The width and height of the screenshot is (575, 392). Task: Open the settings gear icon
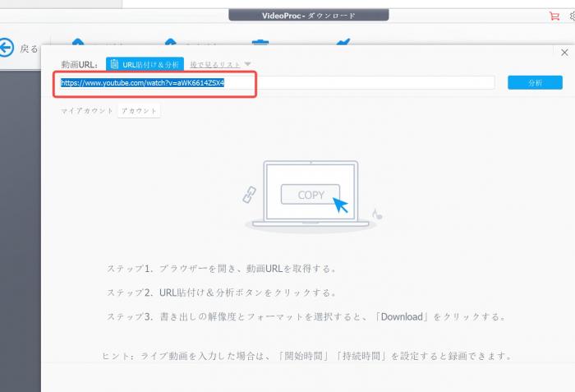pyautogui.click(x=572, y=16)
